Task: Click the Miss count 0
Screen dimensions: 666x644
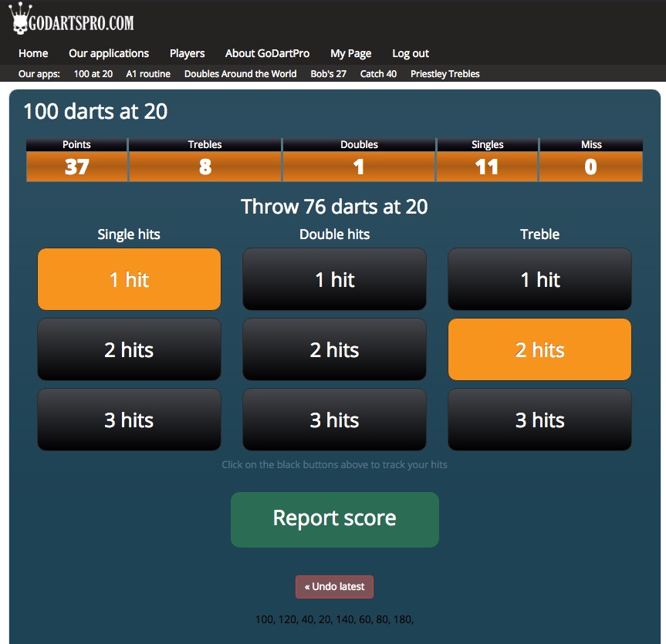Action: tap(591, 167)
